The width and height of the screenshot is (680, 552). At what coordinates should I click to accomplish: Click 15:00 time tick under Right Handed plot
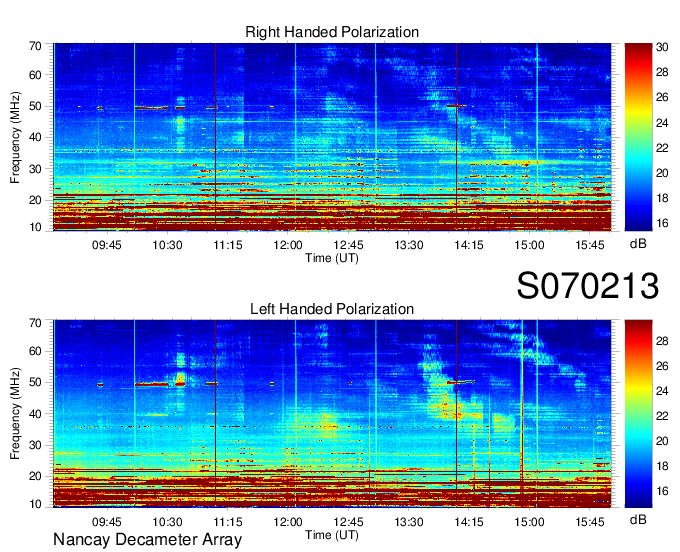530,245
